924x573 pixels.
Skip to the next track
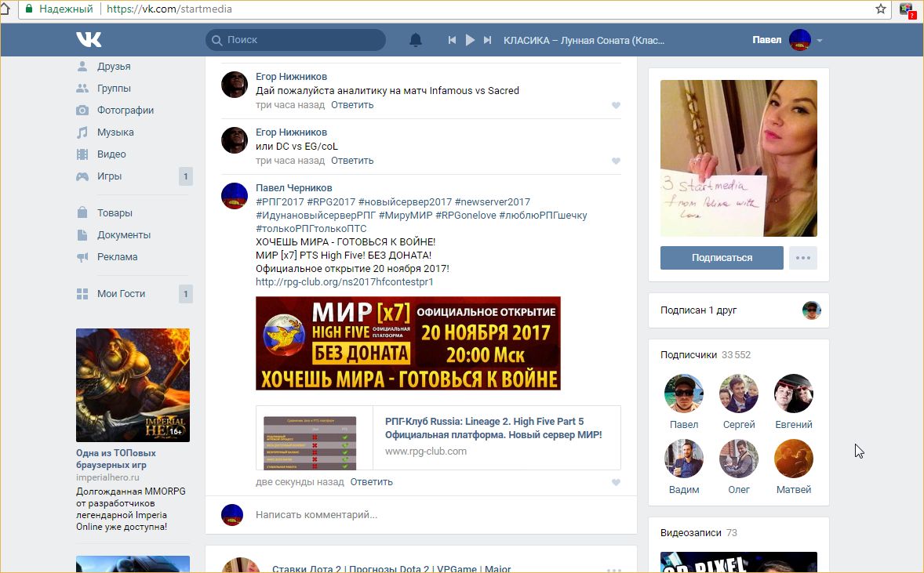488,40
